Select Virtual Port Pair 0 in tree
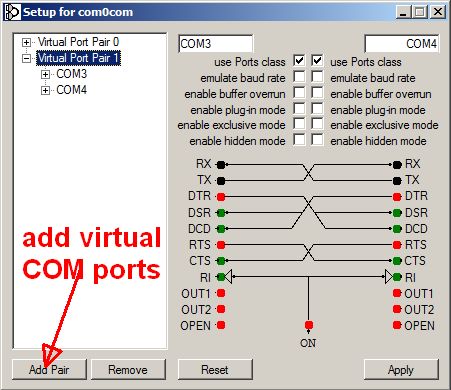The image size is (451, 390). [78, 42]
